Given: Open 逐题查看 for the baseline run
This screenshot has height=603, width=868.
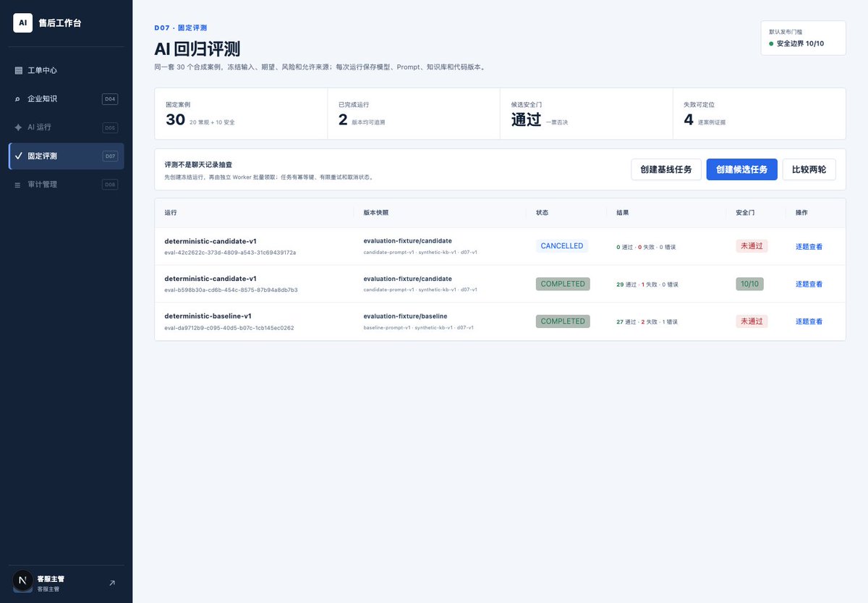Looking at the screenshot, I should pyautogui.click(x=809, y=321).
